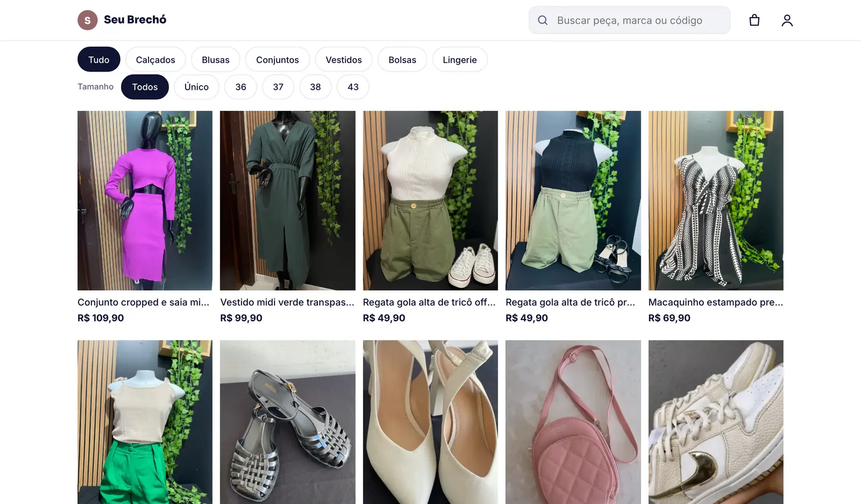Viewport: 861px width, 504px height.
Task: Filter by size 43
Action: pyautogui.click(x=353, y=87)
